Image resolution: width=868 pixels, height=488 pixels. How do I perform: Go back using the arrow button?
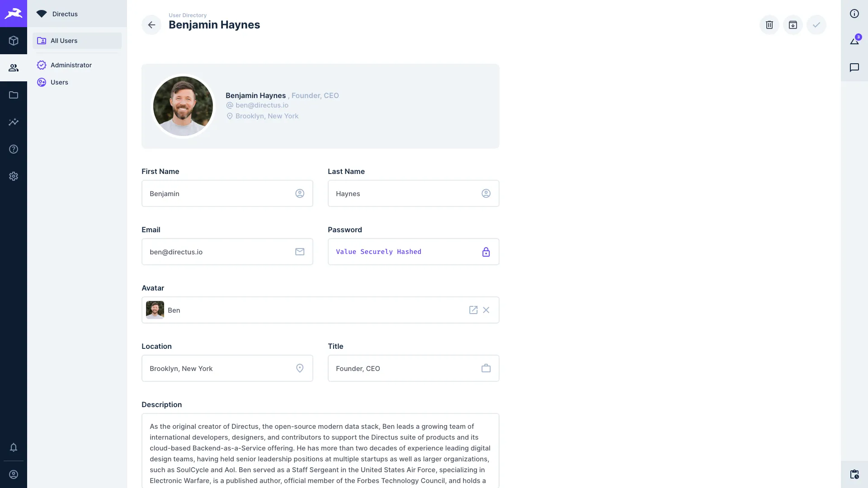tap(151, 25)
